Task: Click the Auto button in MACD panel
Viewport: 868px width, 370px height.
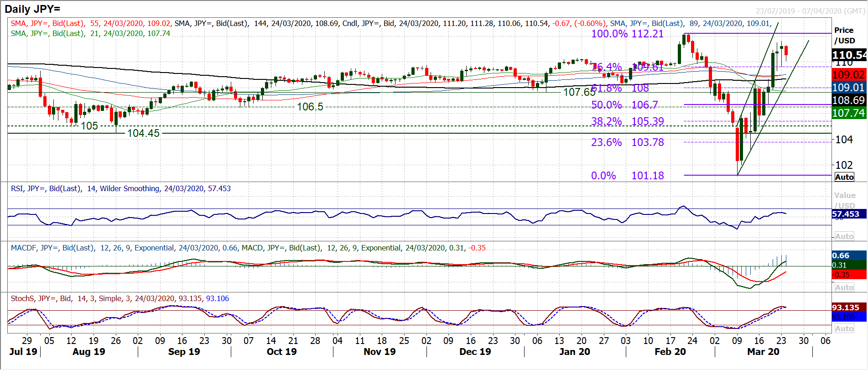Action: (x=844, y=287)
